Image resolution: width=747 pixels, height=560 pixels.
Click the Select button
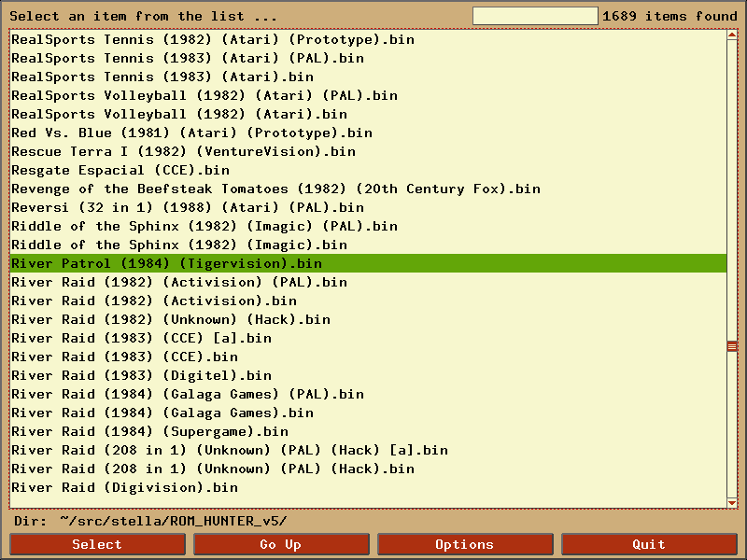click(x=97, y=544)
